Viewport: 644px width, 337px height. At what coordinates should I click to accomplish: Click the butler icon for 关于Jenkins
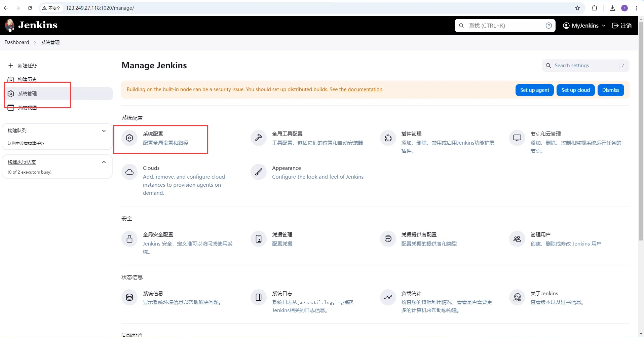[x=517, y=297]
